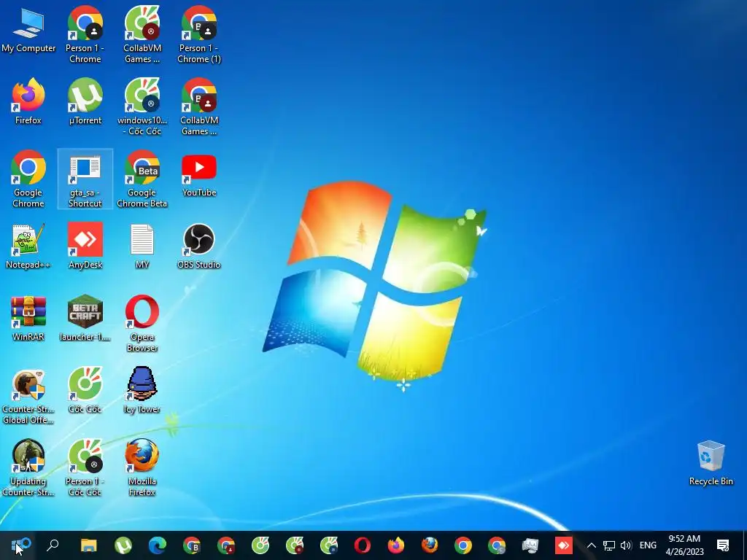Screen dimensions: 747x560
Task: Open the network status tray icon
Action: pyautogui.click(x=609, y=545)
